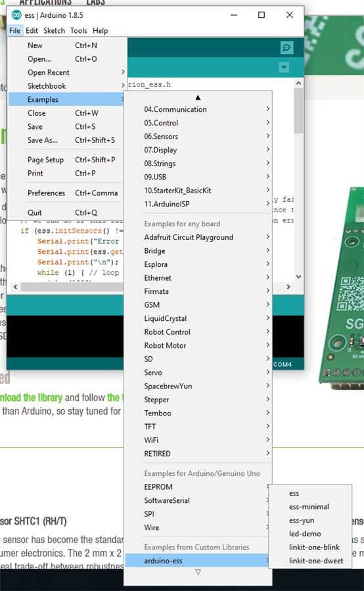
Task: Expand the Open Recent submenu
Action: (x=67, y=72)
